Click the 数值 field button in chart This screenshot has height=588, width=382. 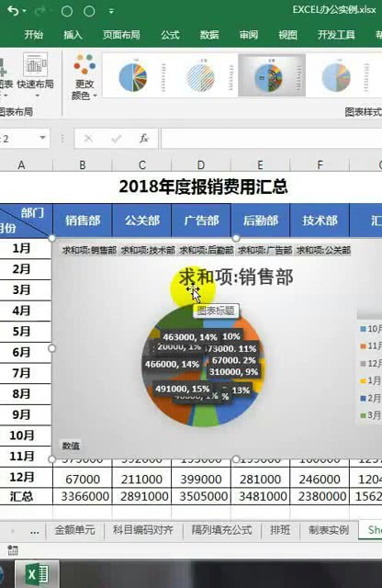71,446
